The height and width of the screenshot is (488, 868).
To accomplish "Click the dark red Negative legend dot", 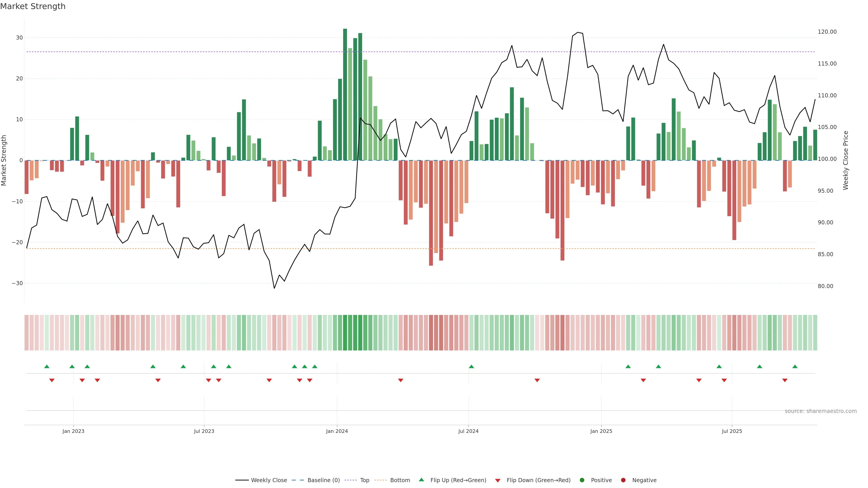I will (623, 480).
